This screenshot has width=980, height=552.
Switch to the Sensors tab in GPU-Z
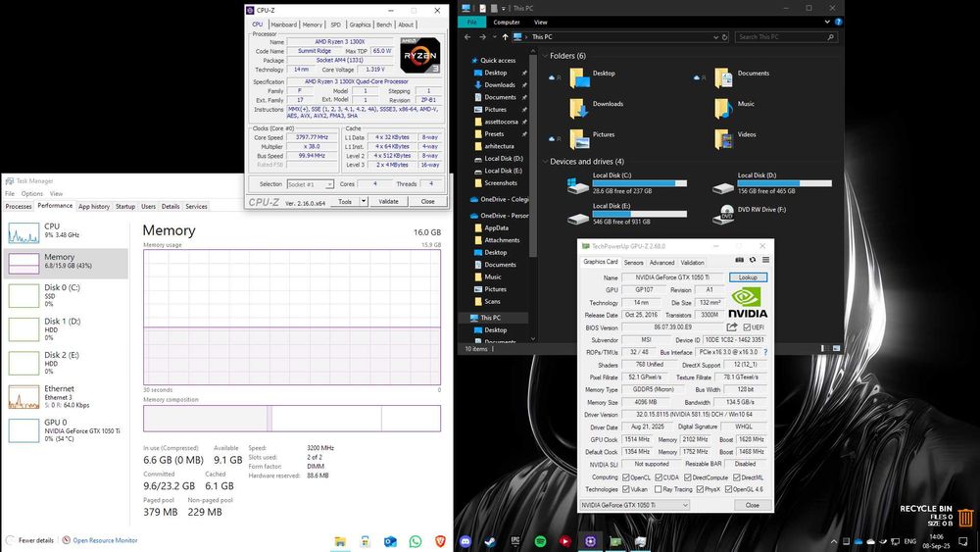point(633,263)
